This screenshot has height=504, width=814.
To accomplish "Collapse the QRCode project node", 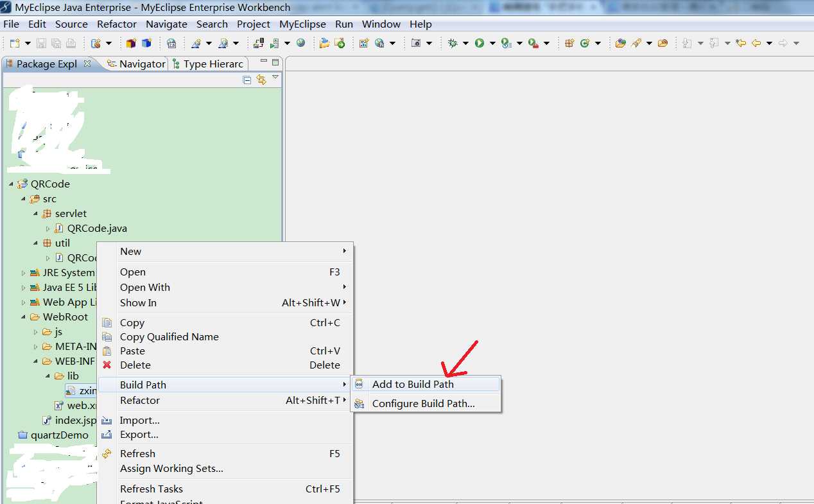I will pos(12,184).
